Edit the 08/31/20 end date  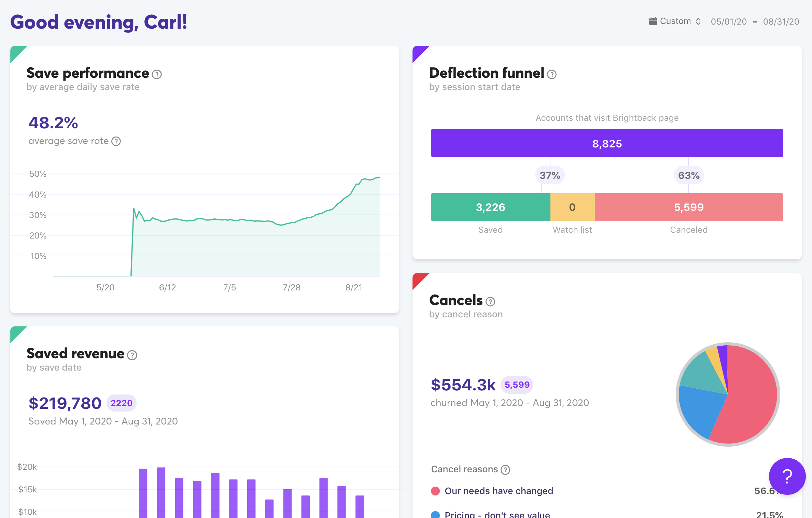781,21
